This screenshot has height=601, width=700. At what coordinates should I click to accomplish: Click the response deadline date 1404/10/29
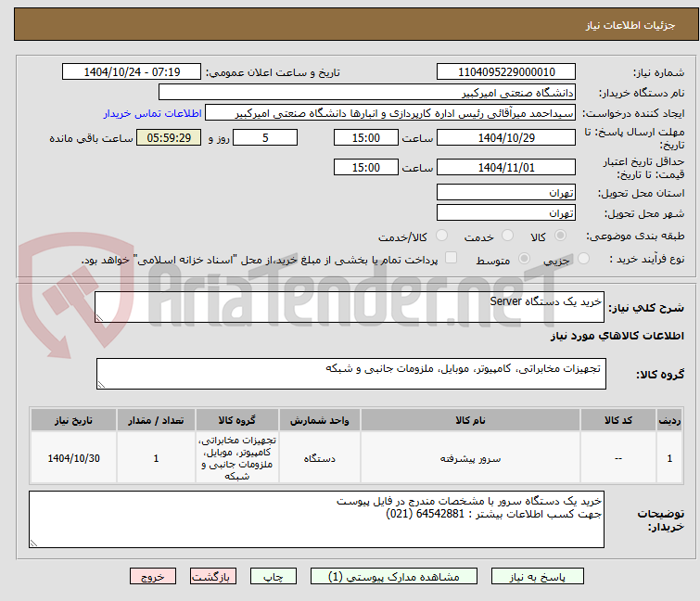coord(506,137)
